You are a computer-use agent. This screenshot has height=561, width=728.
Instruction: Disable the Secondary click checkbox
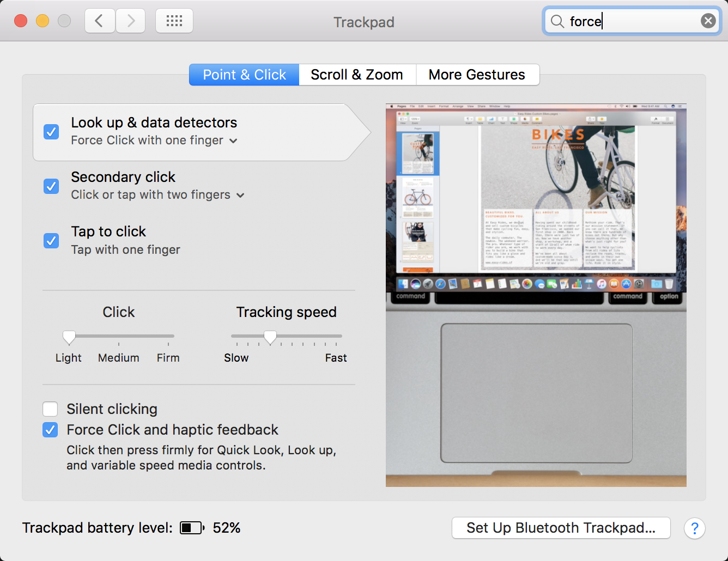pyautogui.click(x=51, y=186)
